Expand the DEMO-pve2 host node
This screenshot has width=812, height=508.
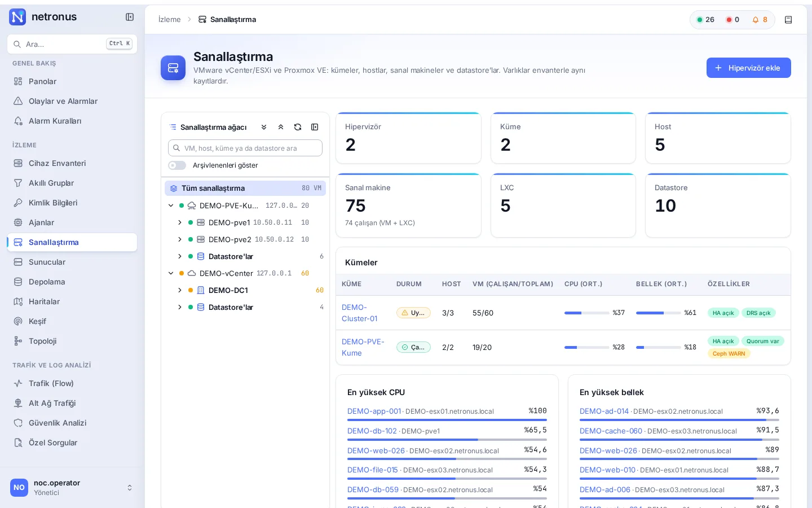180,239
